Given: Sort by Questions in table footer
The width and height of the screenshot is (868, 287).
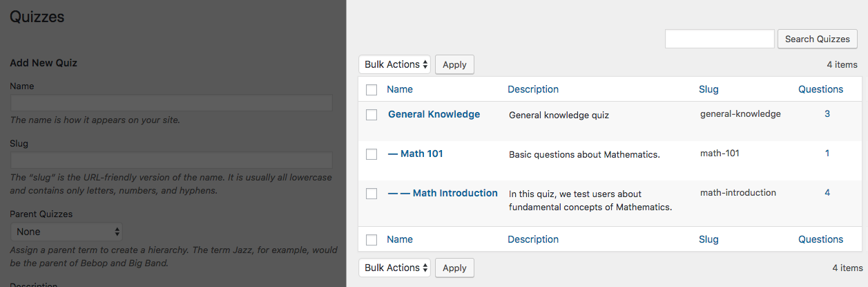Looking at the screenshot, I should click(x=821, y=239).
